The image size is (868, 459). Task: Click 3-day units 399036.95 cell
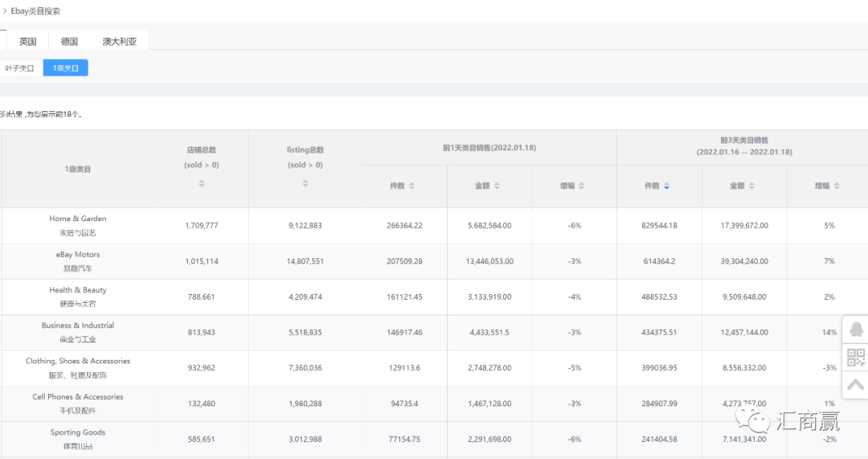point(659,368)
